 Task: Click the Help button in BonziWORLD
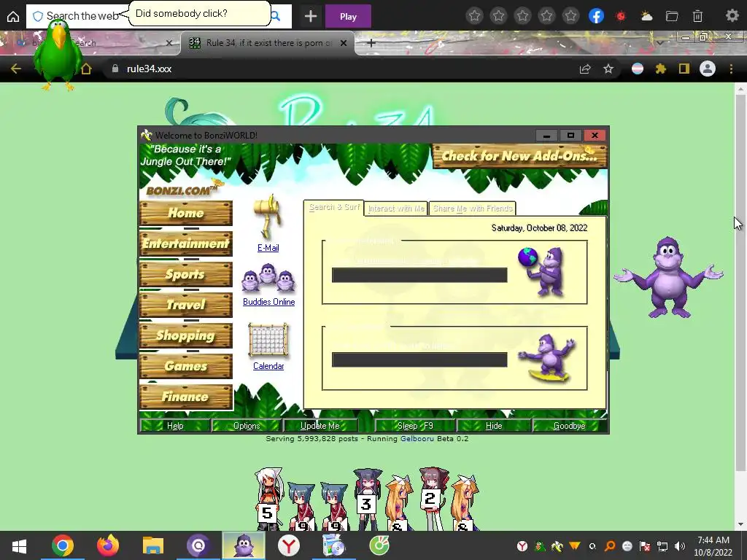point(175,426)
